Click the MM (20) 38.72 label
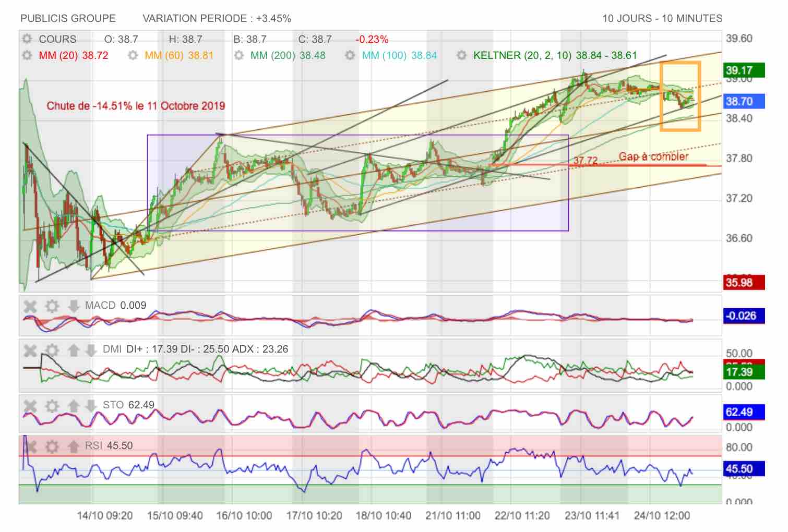788x532 pixels. click(74, 55)
